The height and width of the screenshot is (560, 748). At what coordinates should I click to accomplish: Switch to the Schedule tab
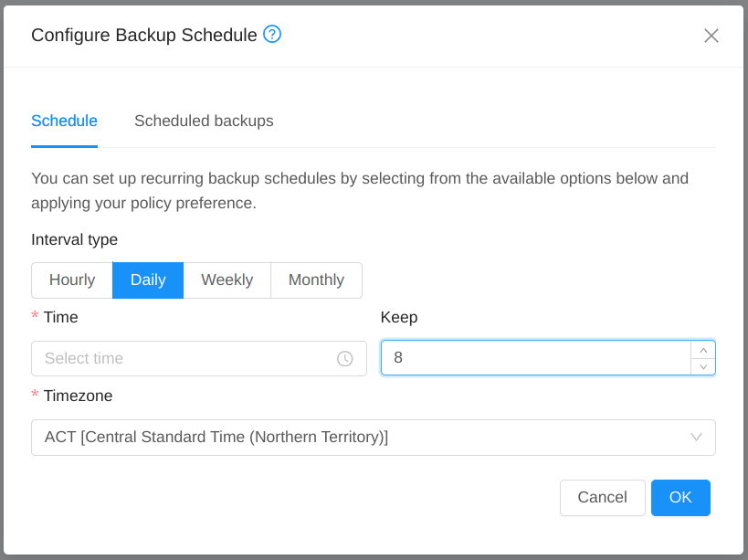[x=64, y=121]
